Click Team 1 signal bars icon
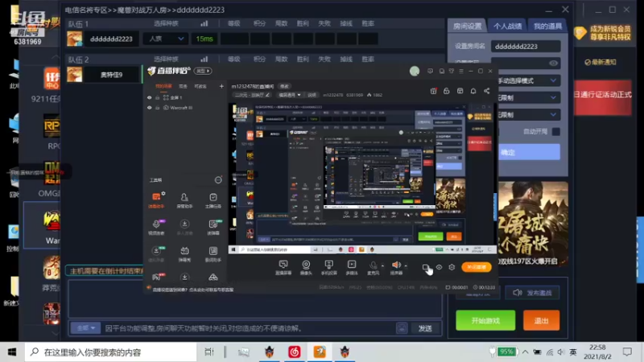The image size is (644, 362). 204,23
